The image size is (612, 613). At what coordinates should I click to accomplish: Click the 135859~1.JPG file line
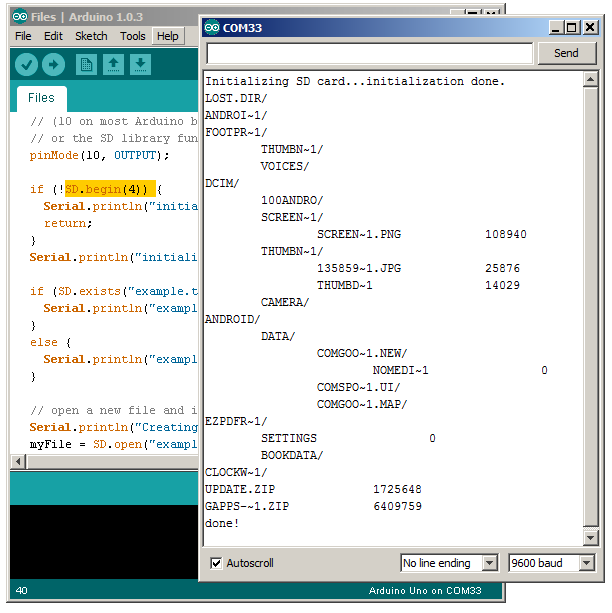pos(359,268)
